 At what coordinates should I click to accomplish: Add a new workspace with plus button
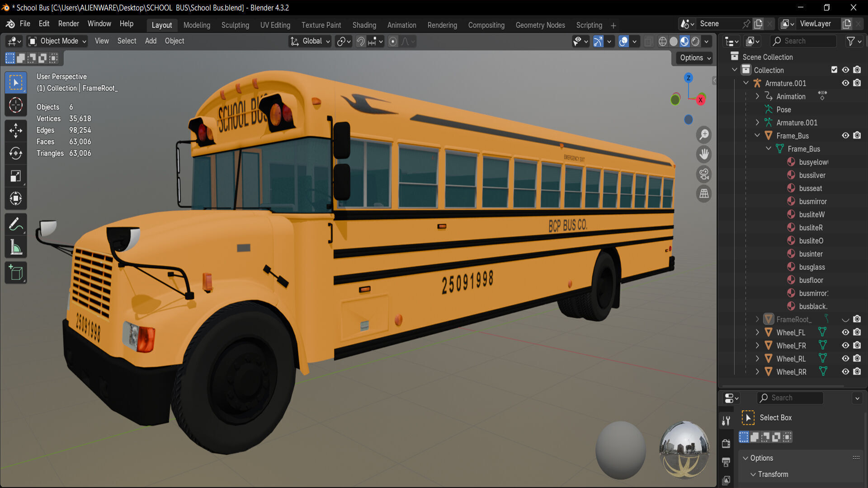pos(613,26)
